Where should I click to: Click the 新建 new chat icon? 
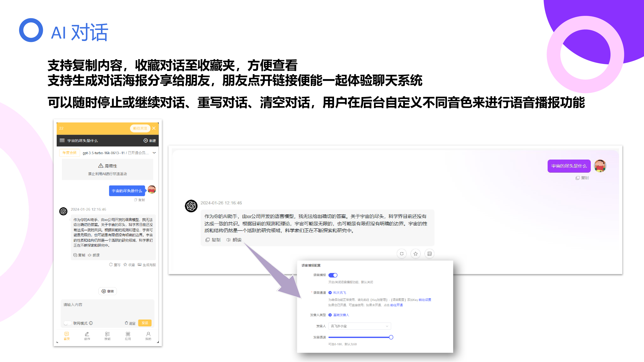coord(146,140)
